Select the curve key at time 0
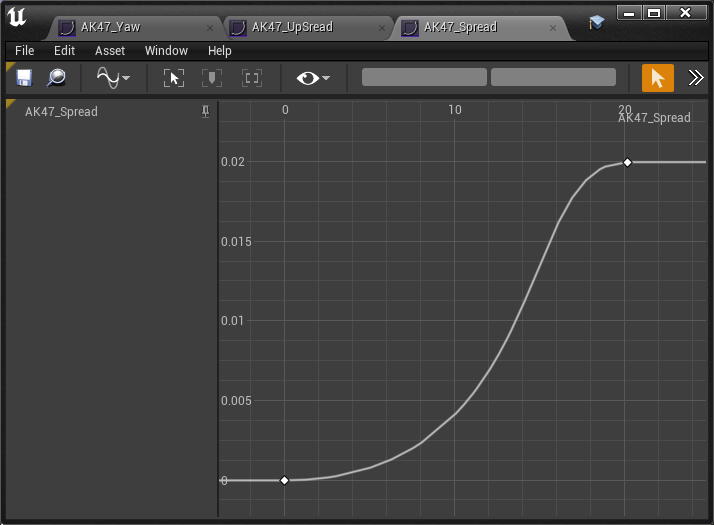 click(285, 480)
